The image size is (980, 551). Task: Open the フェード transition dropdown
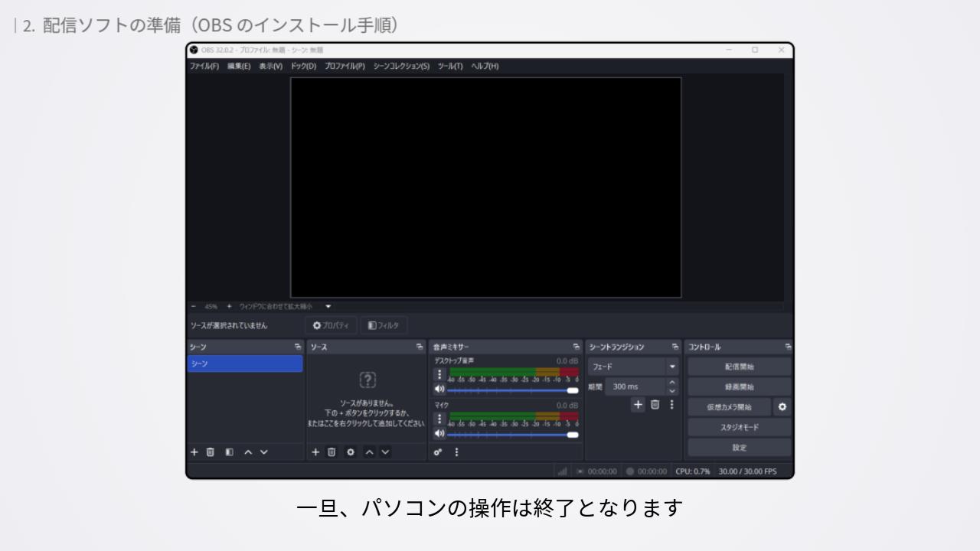tap(672, 367)
